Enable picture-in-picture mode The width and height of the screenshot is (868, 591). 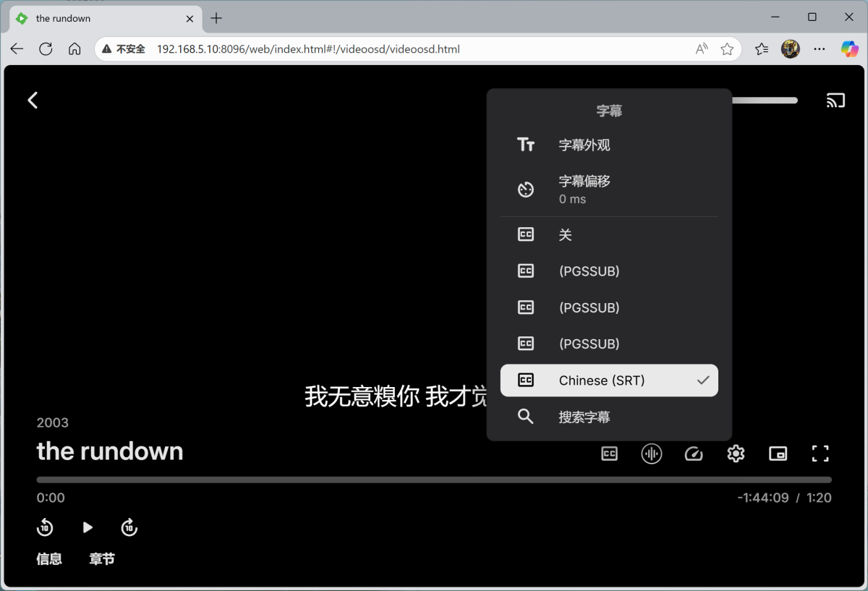[778, 454]
